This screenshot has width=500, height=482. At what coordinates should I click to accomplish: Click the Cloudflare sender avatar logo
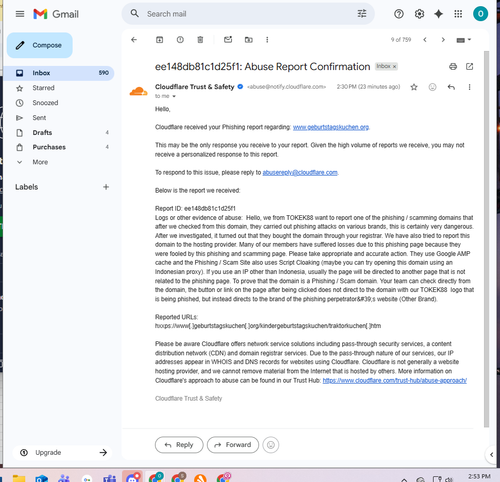click(138, 91)
